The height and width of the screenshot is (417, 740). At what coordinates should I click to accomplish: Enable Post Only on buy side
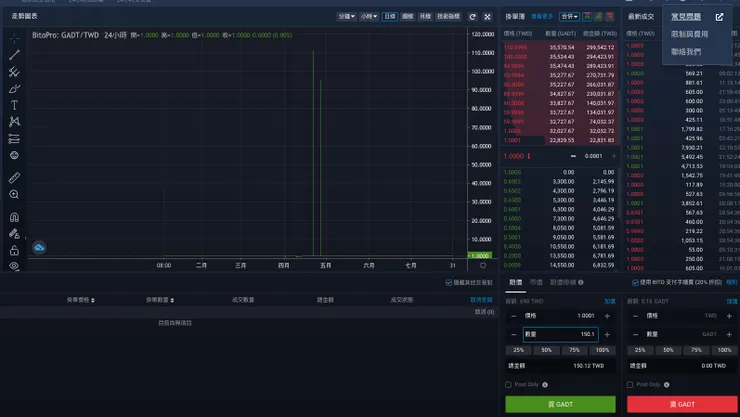508,385
